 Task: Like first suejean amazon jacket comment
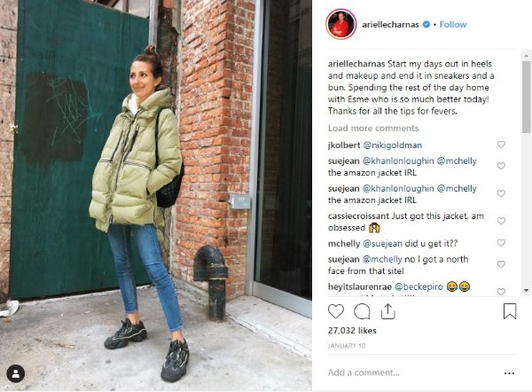pos(501,166)
